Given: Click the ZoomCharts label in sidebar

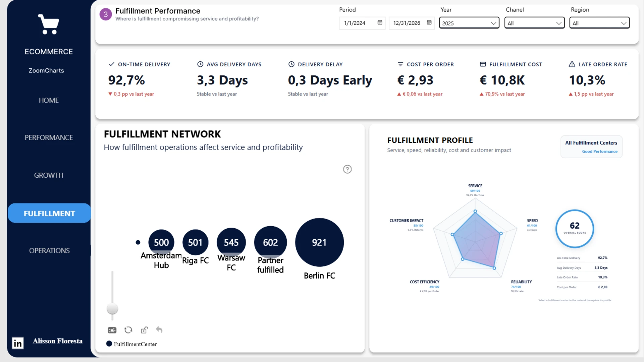Looking at the screenshot, I should 46,70.
